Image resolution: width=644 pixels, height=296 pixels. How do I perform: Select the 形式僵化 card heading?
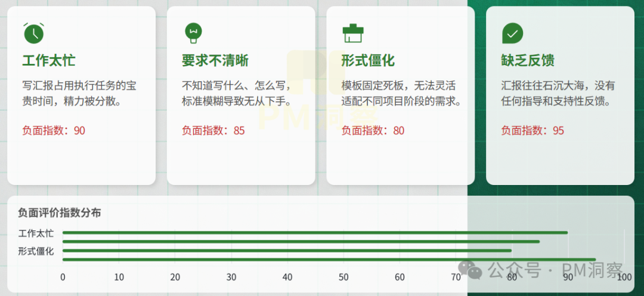coord(368,61)
